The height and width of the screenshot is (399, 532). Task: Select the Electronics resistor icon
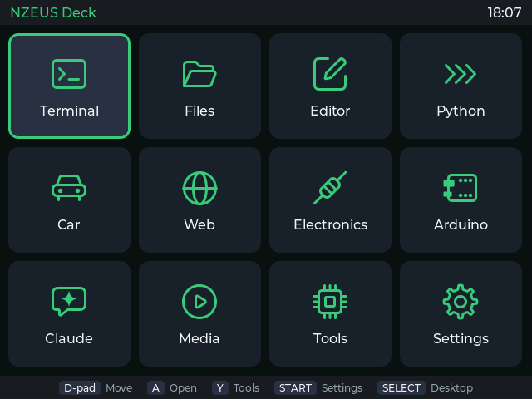pos(330,188)
